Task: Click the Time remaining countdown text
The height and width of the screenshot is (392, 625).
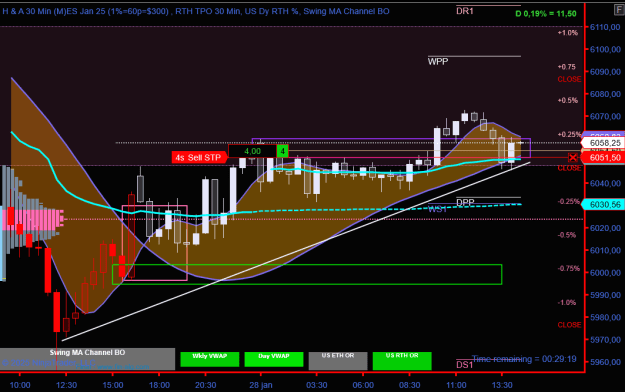Action: 524,359
